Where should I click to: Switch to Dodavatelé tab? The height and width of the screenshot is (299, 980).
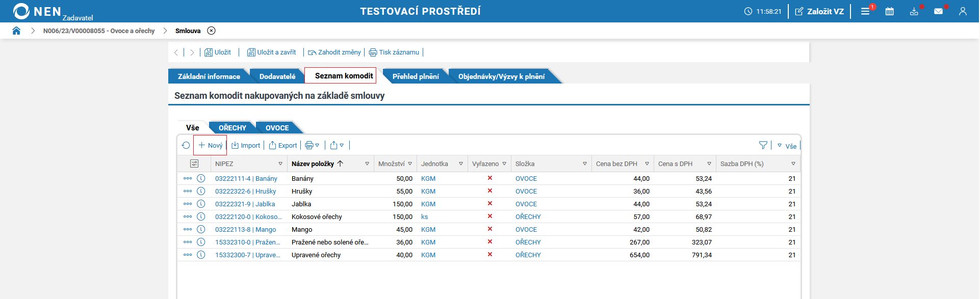277,76
